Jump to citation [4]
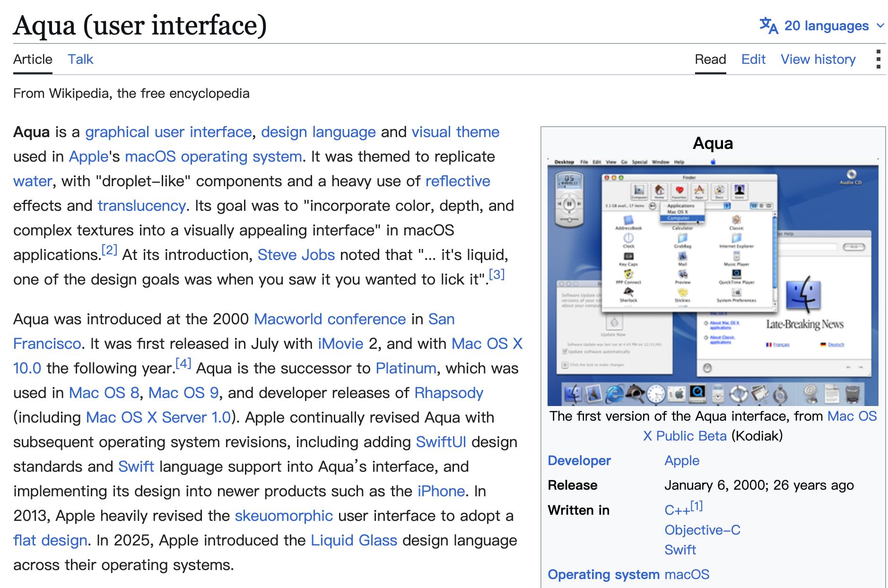The height and width of the screenshot is (588, 888). click(x=183, y=363)
